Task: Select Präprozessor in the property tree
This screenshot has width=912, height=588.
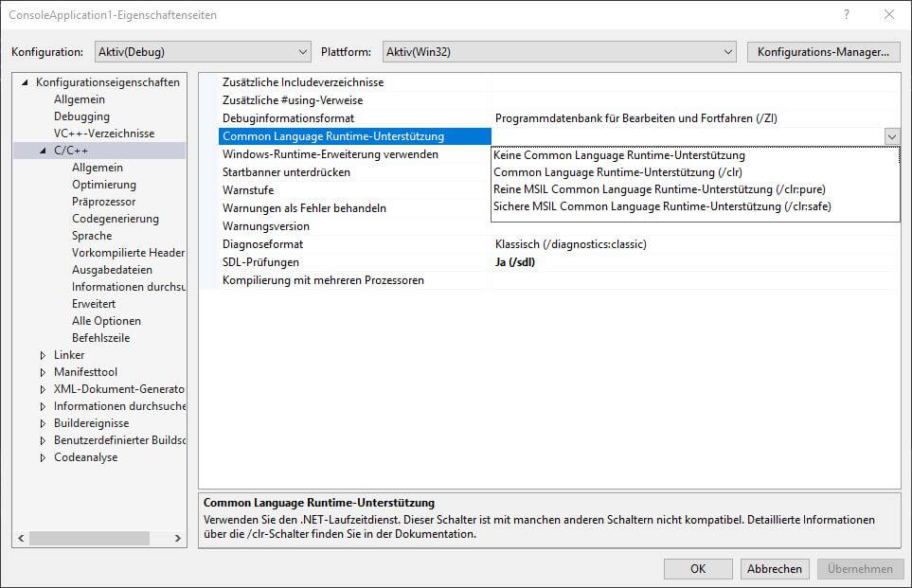Action: pyautogui.click(x=103, y=202)
